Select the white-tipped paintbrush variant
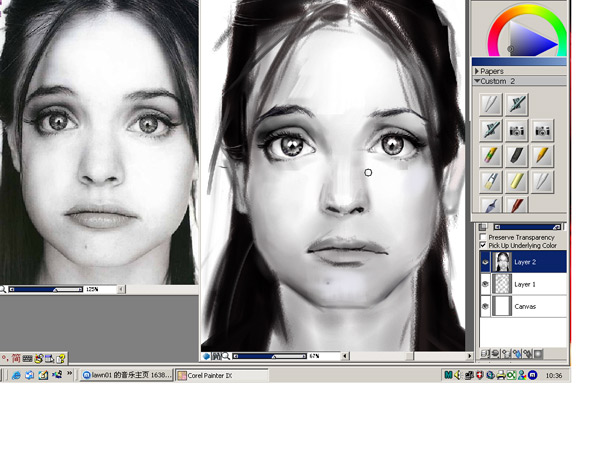The image size is (600, 450). (x=491, y=182)
